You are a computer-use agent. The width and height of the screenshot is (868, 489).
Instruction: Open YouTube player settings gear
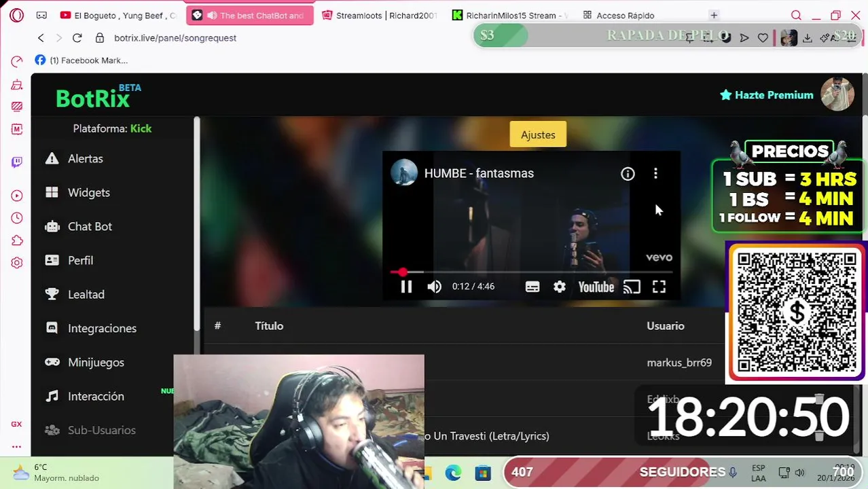(x=559, y=287)
